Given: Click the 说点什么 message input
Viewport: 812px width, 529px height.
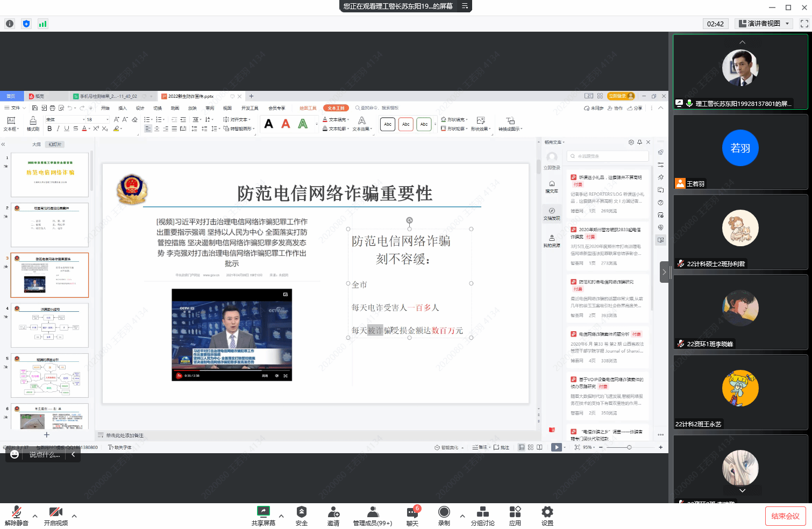Looking at the screenshot, I should pos(45,455).
